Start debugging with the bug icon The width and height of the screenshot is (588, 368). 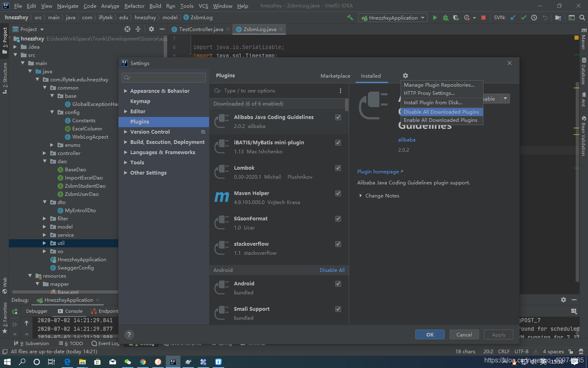pyautogui.click(x=445, y=18)
